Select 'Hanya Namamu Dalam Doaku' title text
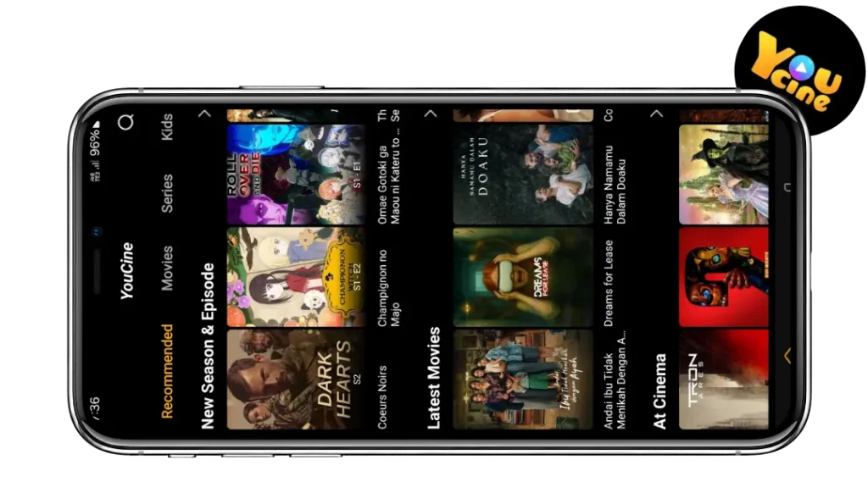The image size is (868, 482). point(615,185)
